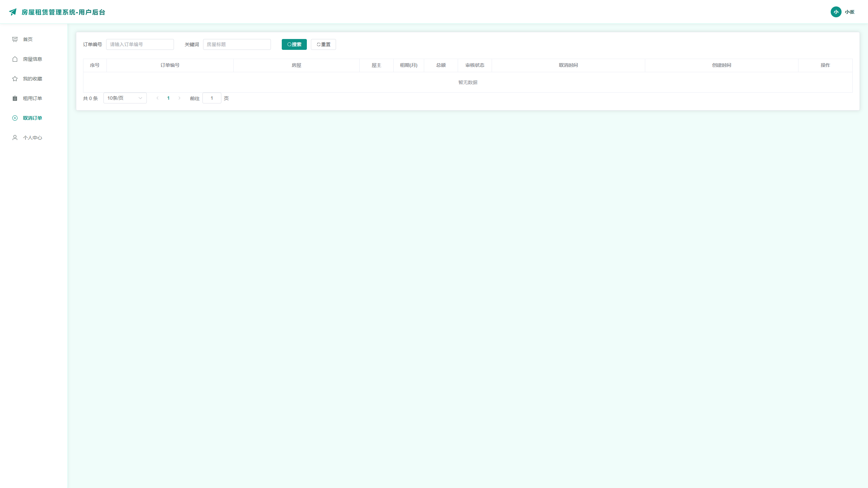The image size is (868, 488).
Task: Focus the 房屋标题 keyword field
Action: 237,44
